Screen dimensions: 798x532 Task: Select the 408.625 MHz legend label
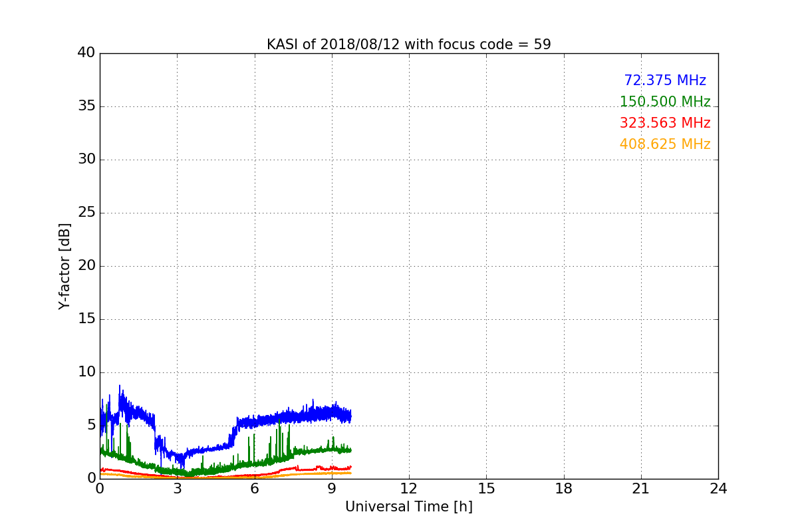point(665,144)
